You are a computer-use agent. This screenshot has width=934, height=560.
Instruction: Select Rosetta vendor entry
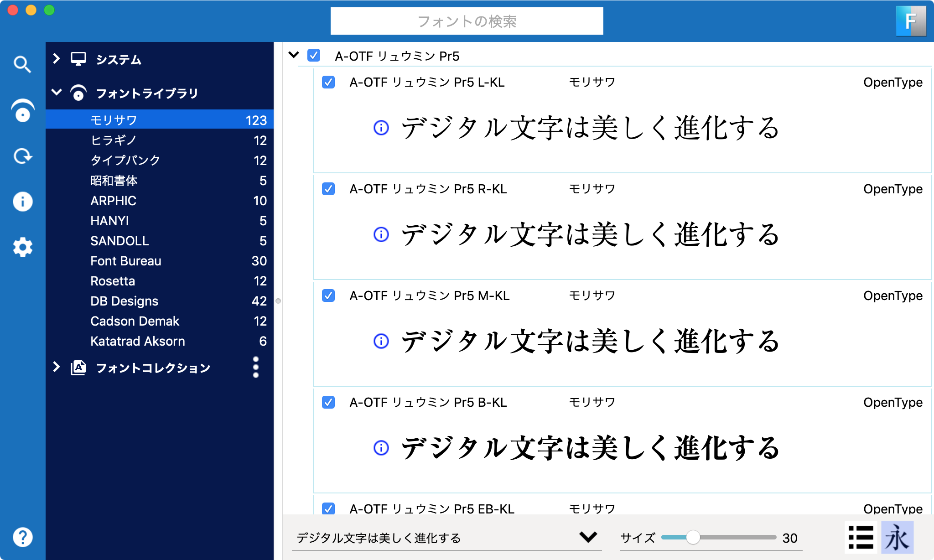click(160, 280)
